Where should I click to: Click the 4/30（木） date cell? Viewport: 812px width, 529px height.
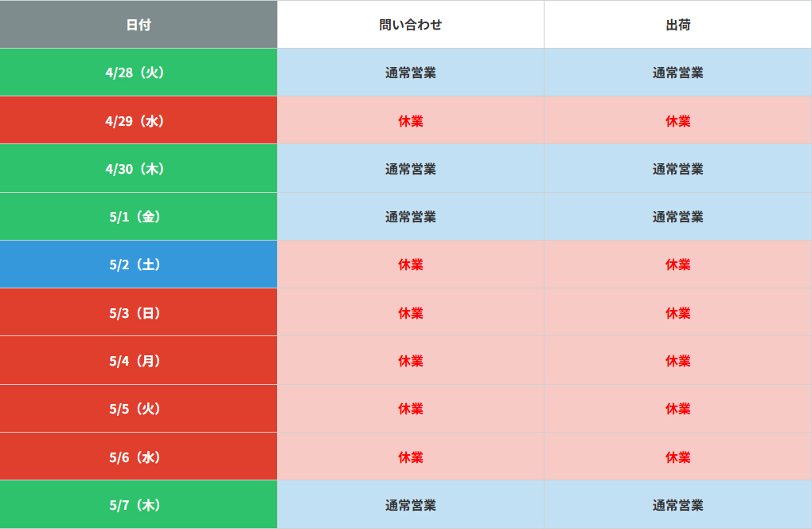139,169
